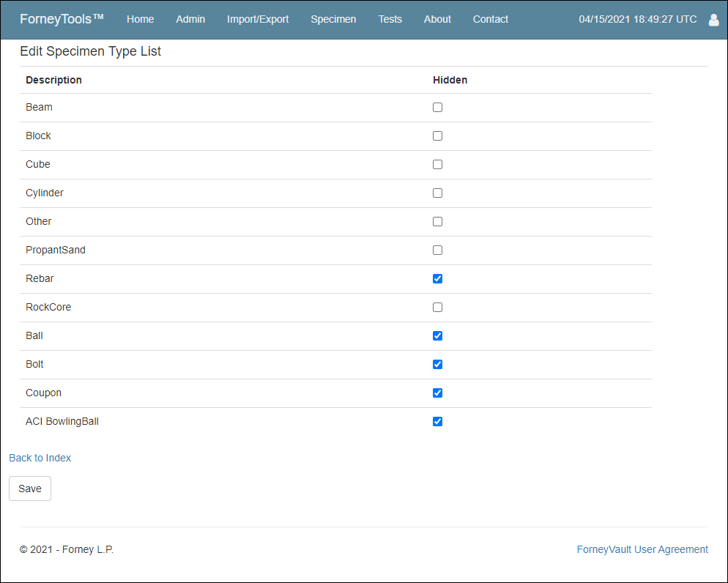Image resolution: width=728 pixels, height=583 pixels.
Task: Open the Import/Export menu
Action: coord(258,20)
